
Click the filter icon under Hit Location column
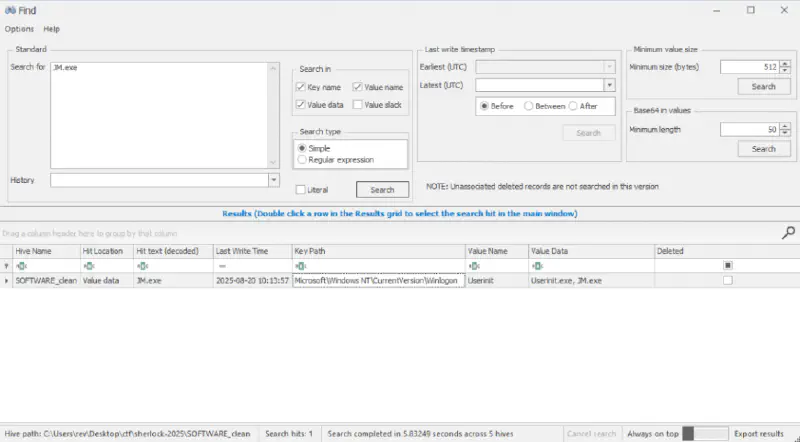click(88, 266)
